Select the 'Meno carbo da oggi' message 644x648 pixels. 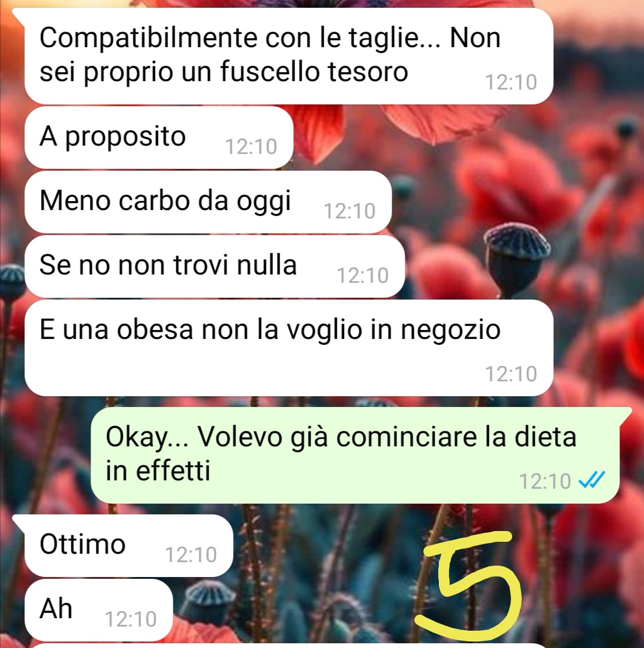pos(208,202)
